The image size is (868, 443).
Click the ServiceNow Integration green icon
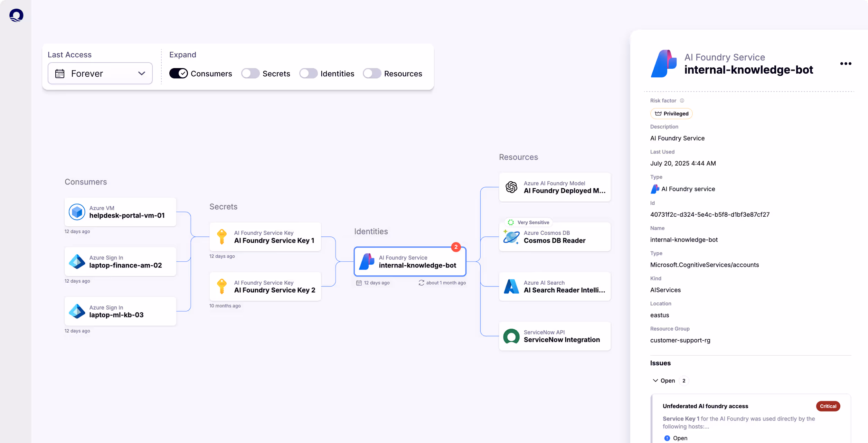(x=511, y=336)
